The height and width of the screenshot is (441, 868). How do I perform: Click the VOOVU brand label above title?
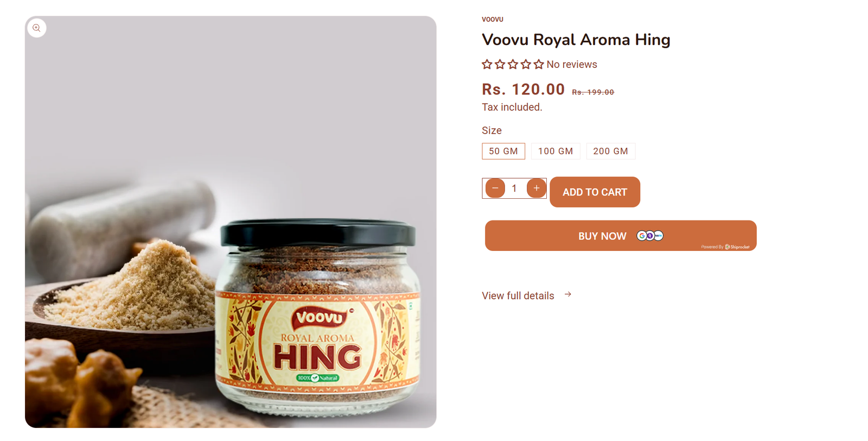pyautogui.click(x=493, y=19)
